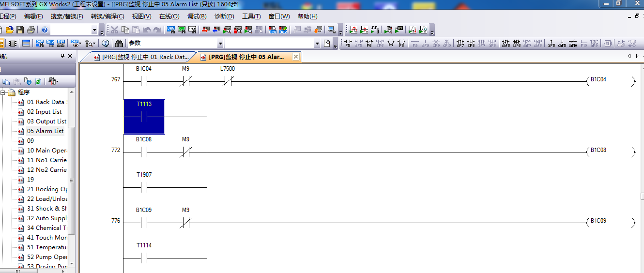
Task: Insert coil using F7 icon
Action: [391, 44]
